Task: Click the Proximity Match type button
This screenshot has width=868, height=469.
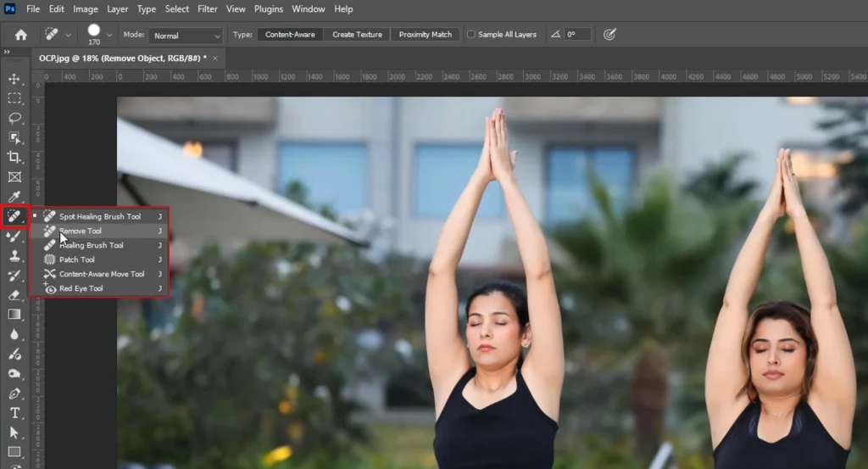Action: click(426, 34)
